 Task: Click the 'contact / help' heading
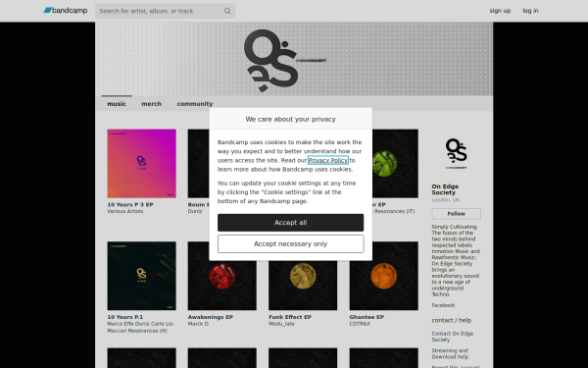coord(451,320)
